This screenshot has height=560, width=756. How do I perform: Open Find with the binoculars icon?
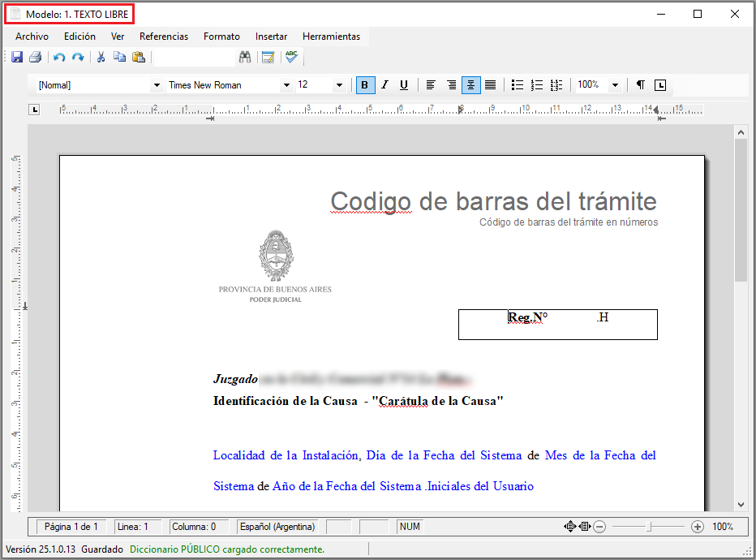click(245, 58)
